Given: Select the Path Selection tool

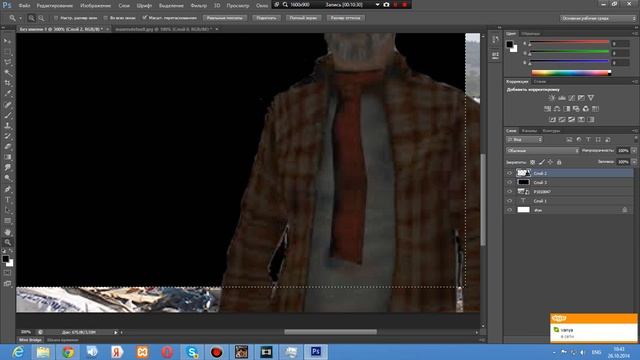Looking at the screenshot, I should tap(8, 210).
